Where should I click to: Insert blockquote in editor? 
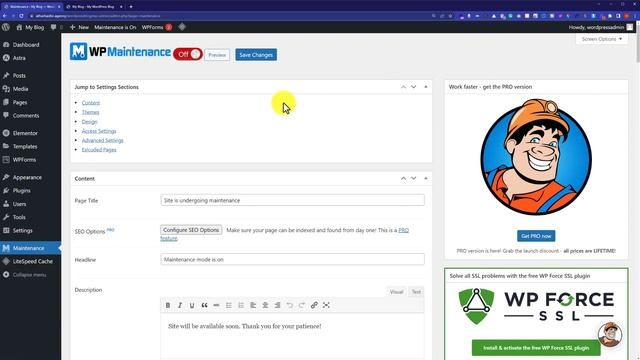pyautogui.click(x=204, y=305)
